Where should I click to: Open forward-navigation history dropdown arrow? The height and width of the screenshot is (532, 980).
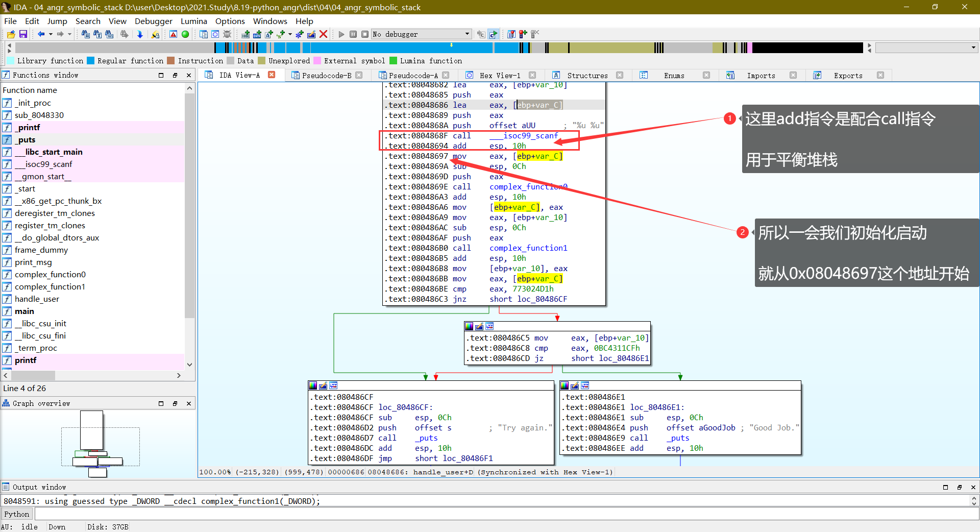coord(69,34)
